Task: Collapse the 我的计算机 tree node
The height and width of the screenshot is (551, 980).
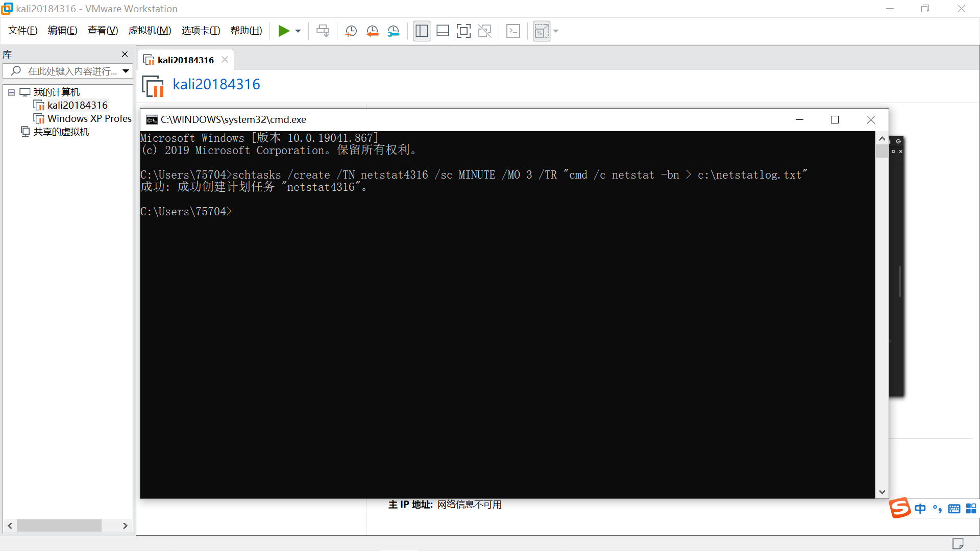Action: tap(11, 92)
